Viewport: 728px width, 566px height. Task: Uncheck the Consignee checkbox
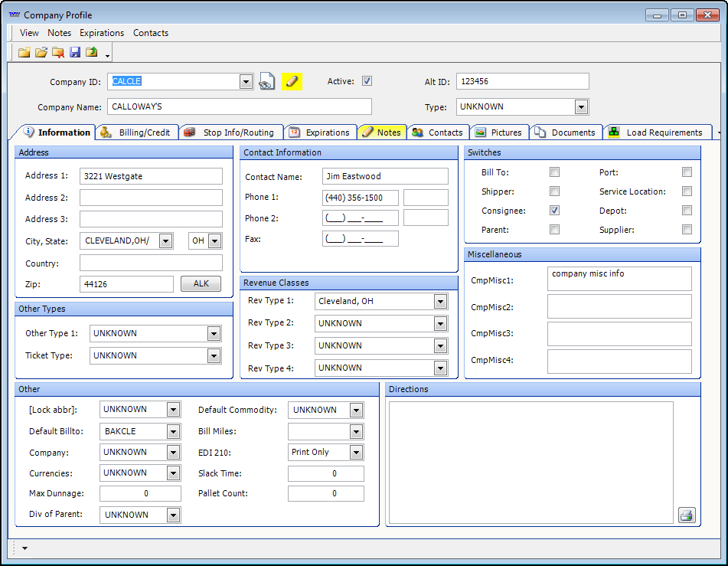tap(554, 211)
